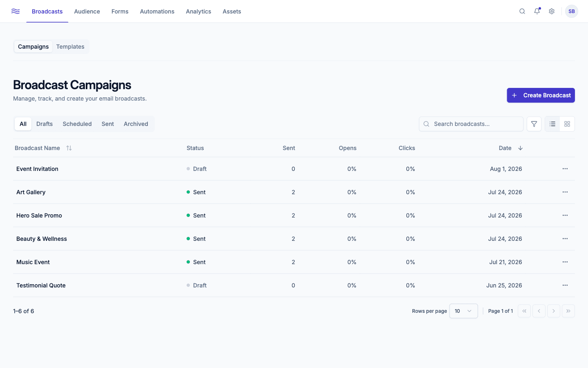
Task: Open actions menu for Music Event
Action: [x=565, y=262]
